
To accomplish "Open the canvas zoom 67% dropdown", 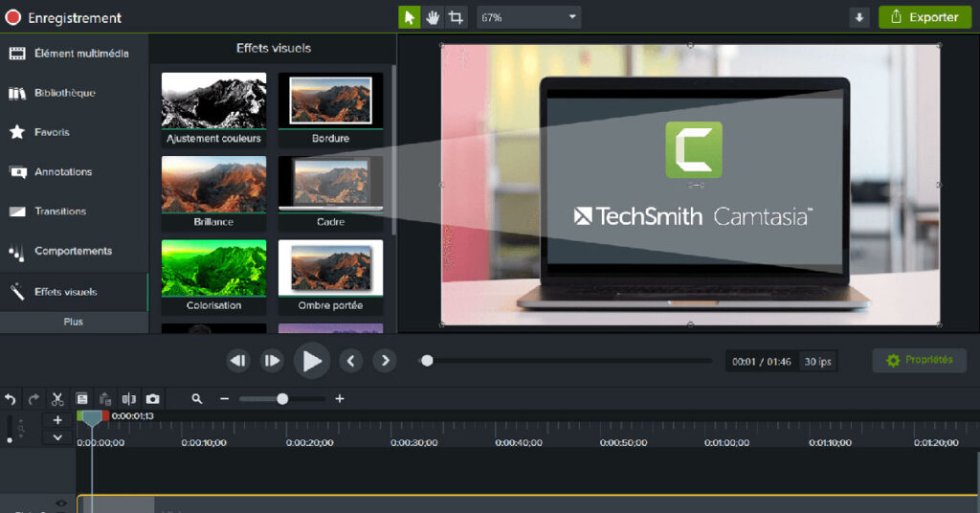I will click(x=528, y=17).
